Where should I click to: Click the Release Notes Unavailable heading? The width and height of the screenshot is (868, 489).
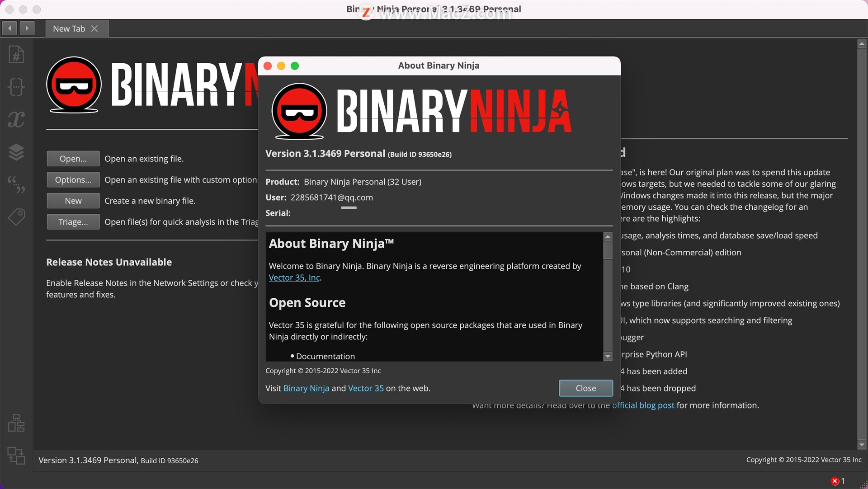[109, 262]
